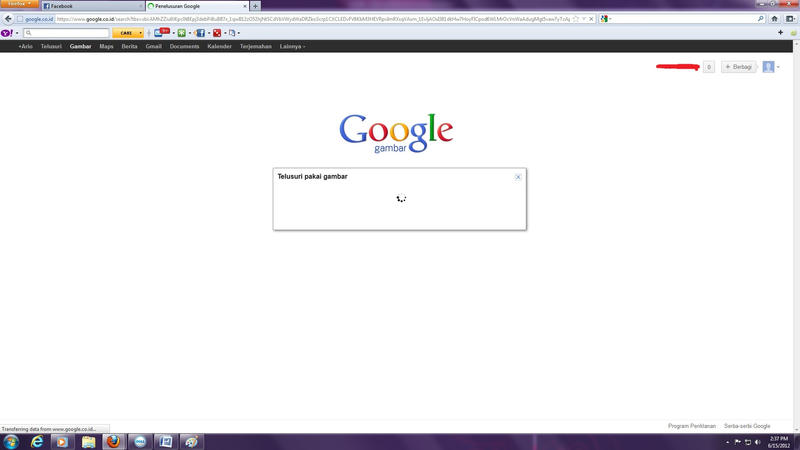
Task: Click the Berbagi share button
Action: coord(738,67)
